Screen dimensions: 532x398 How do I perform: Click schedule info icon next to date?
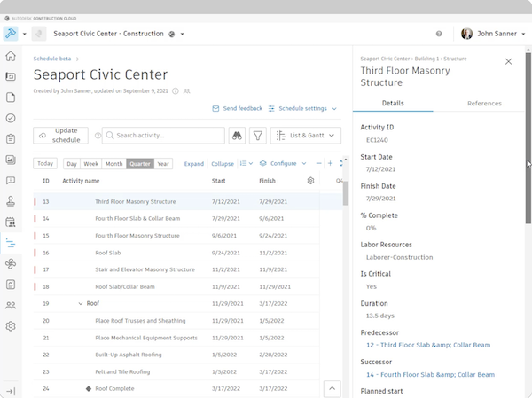click(x=176, y=91)
